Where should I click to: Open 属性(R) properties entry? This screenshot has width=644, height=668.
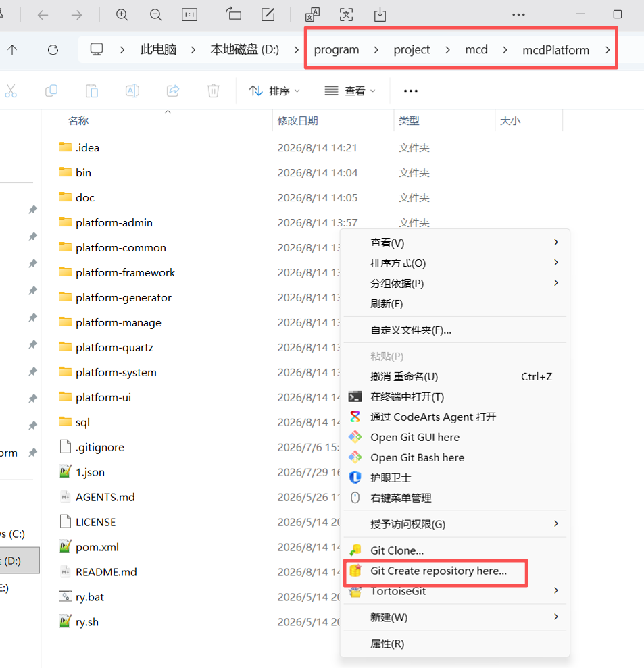pyautogui.click(x=455, y=643)
